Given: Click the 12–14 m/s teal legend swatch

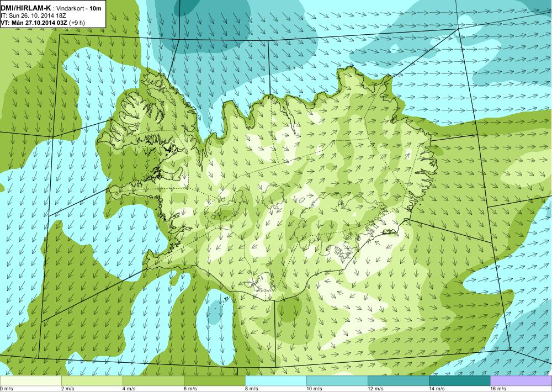Looking at the screenshot, I should click(398, 381).
